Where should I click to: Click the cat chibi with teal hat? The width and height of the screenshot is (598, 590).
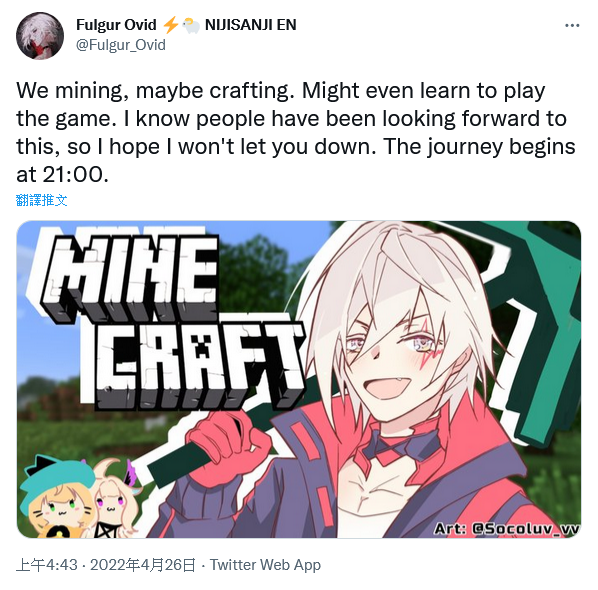[x=56, y=498]
